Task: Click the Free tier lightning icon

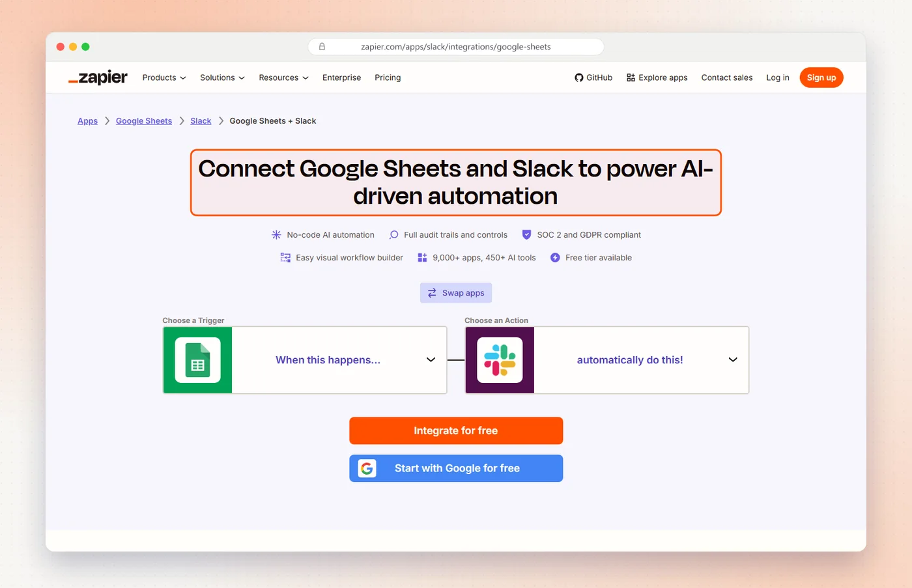Action: pos(555,258)
